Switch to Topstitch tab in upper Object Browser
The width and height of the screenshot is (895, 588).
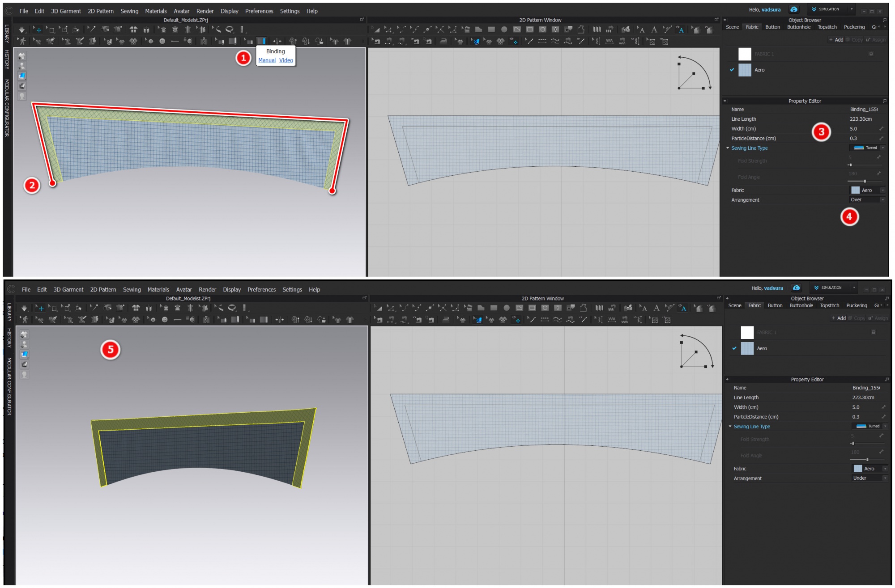coord(827,27)
